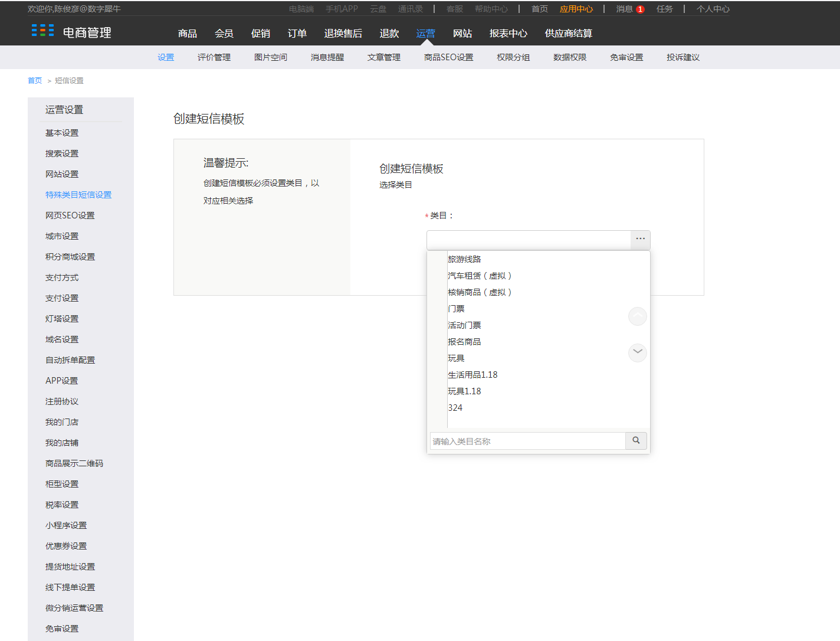
Task: Switch to 免审设置 sub-tab
Action: point(626,57)
